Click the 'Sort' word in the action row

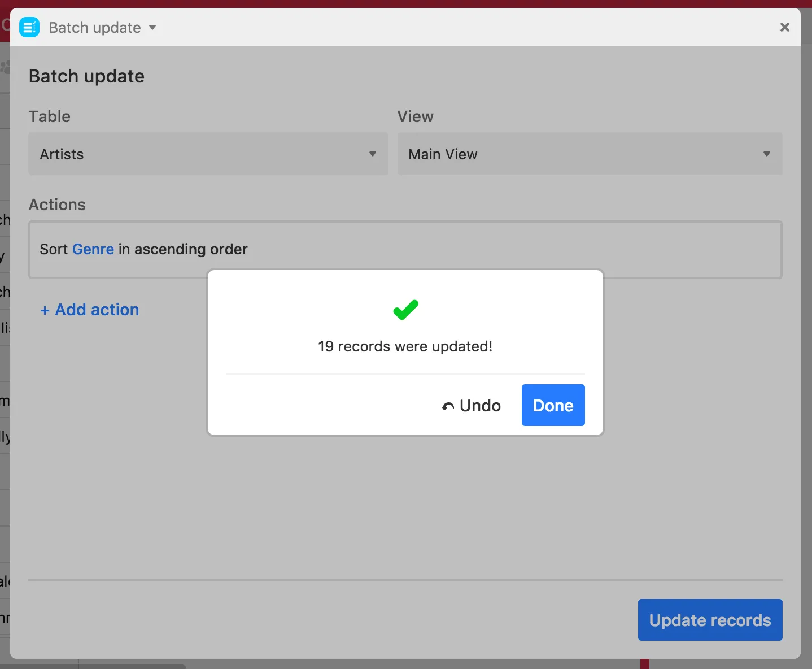(54, 249)
